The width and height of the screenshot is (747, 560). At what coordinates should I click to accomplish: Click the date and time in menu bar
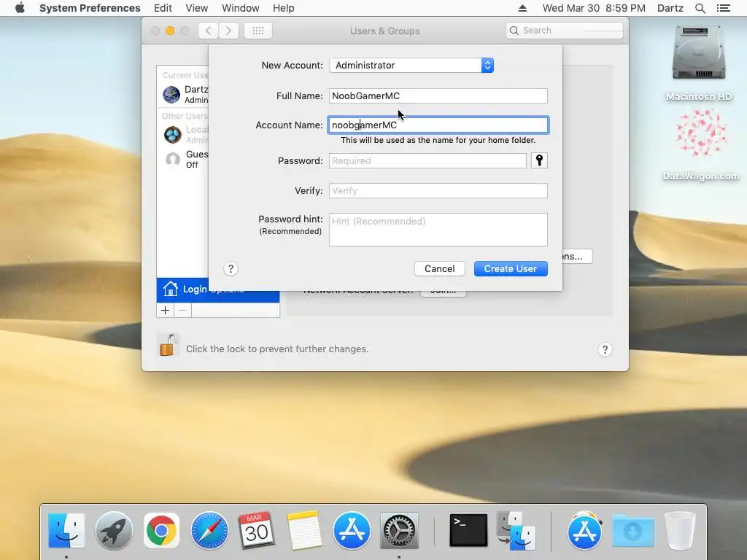point(594,8)
